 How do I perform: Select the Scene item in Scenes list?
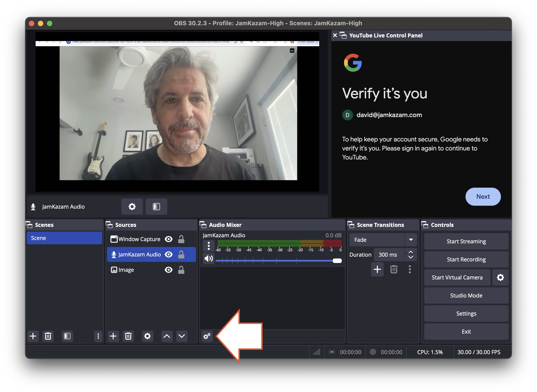pyautogui.click(x=64, y=238)
